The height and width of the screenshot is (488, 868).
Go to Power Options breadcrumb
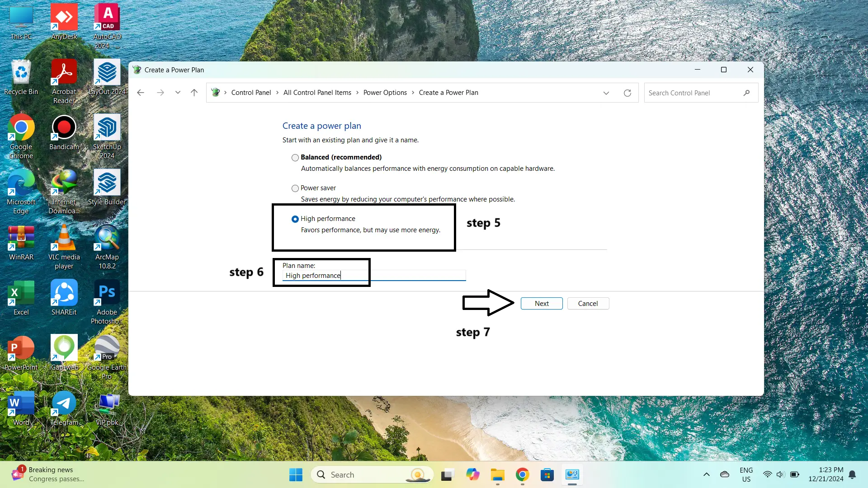pos(385,93)
